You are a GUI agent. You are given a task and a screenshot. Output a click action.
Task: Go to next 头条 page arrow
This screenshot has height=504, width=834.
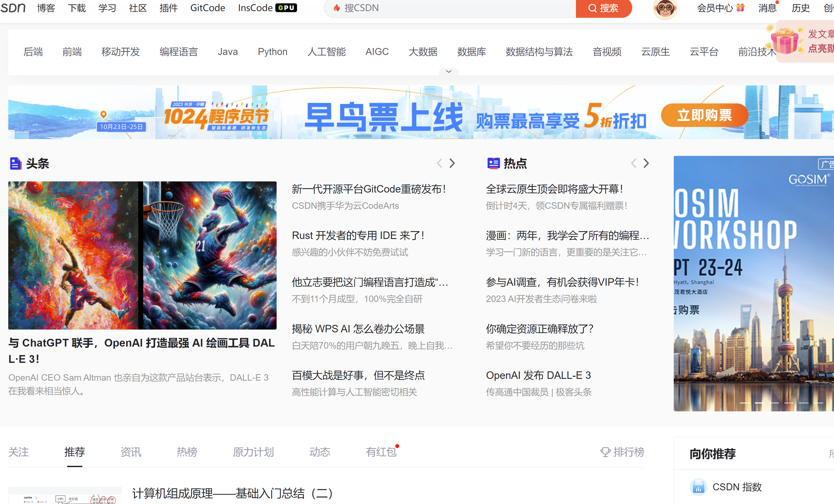[452, 164]
